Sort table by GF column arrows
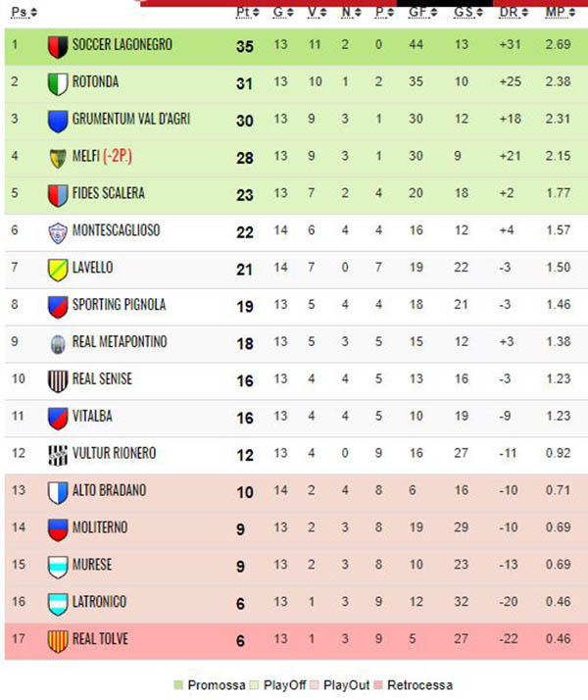The width and height of the screenshot is (588, 700). [x=433, y=13]
